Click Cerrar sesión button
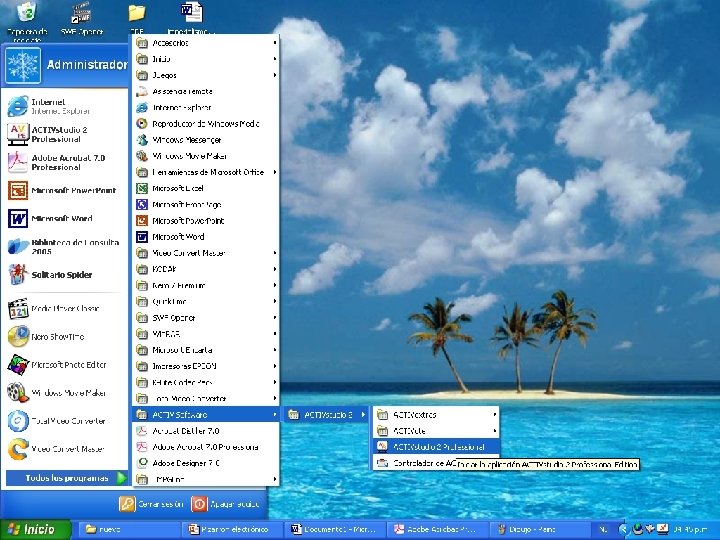 click(152, 504)
